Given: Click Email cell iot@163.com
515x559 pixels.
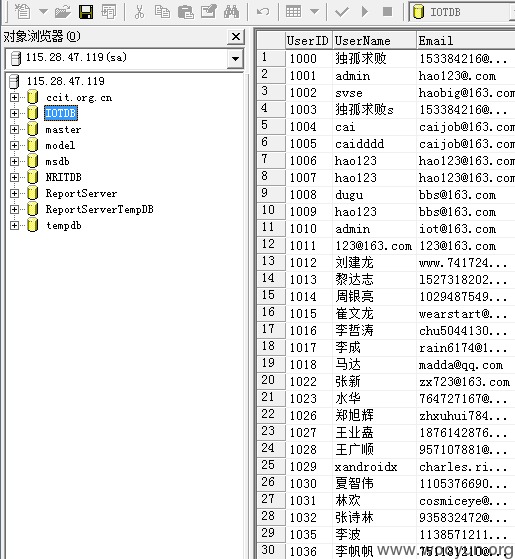Looking at the screenshot, I should (466, 229).
